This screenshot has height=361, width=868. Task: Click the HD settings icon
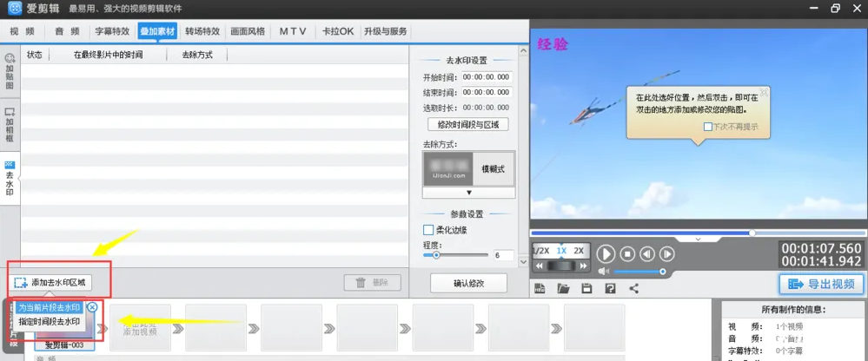pyautogui.click(x=540, y=288)
